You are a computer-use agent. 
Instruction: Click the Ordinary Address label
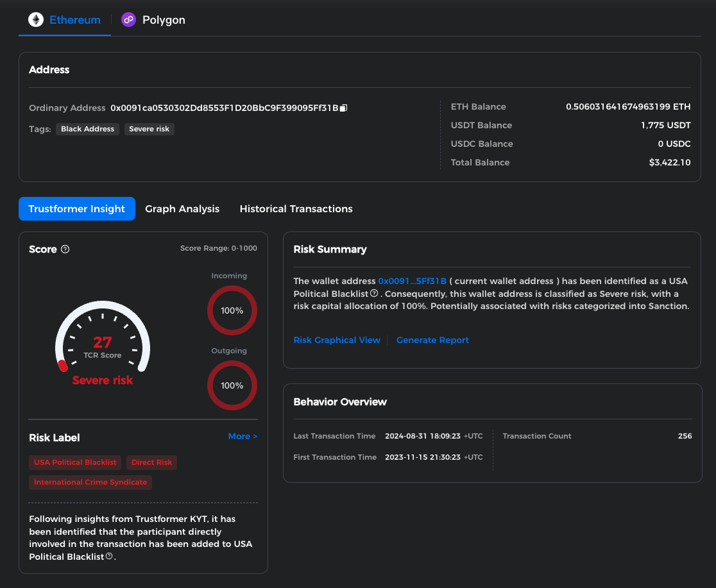coord(67,108)
